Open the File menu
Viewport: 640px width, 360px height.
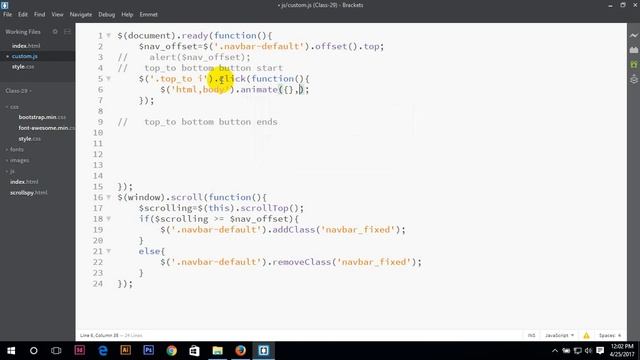(x=7, y=14)
